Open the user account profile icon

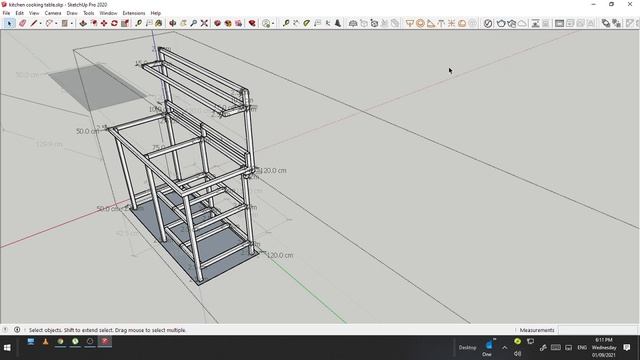point(266,23)
